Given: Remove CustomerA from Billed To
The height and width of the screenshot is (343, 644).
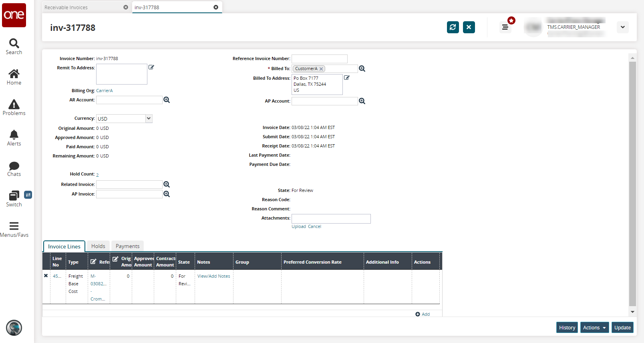Looking at the screenshot, I should click(x=321, y=69).
